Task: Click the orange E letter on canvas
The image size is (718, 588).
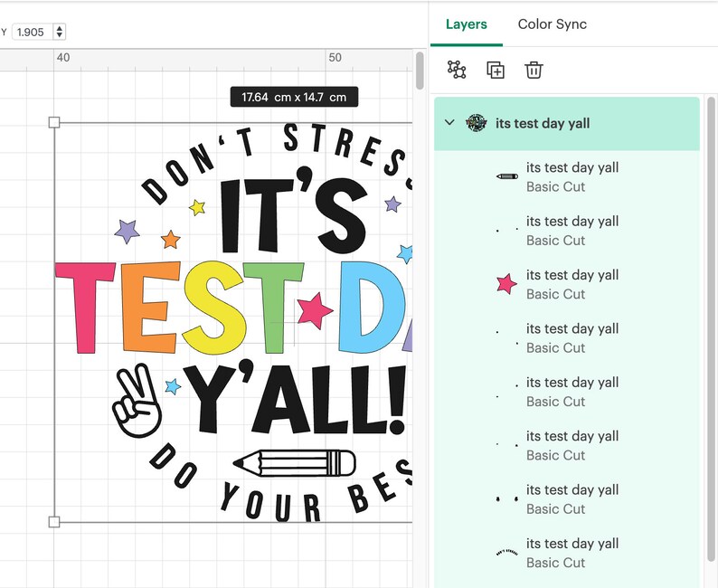Action: point(150,307)
